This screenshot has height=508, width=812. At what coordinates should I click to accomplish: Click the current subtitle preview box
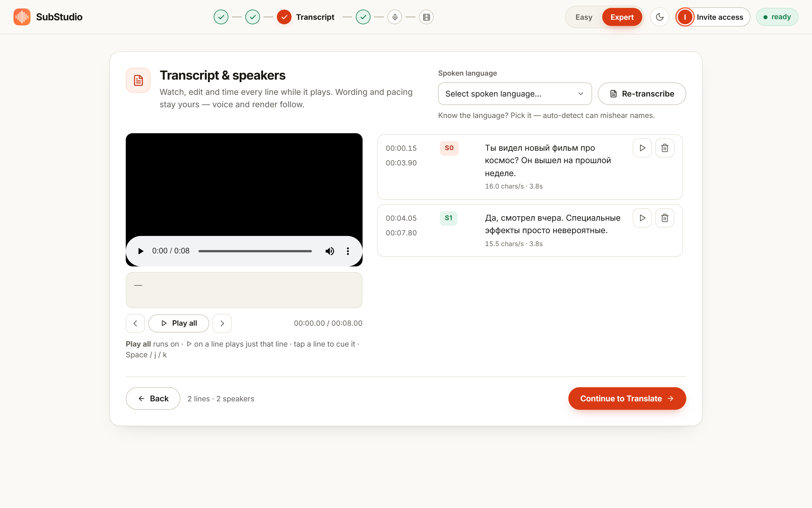coord(244,290)
